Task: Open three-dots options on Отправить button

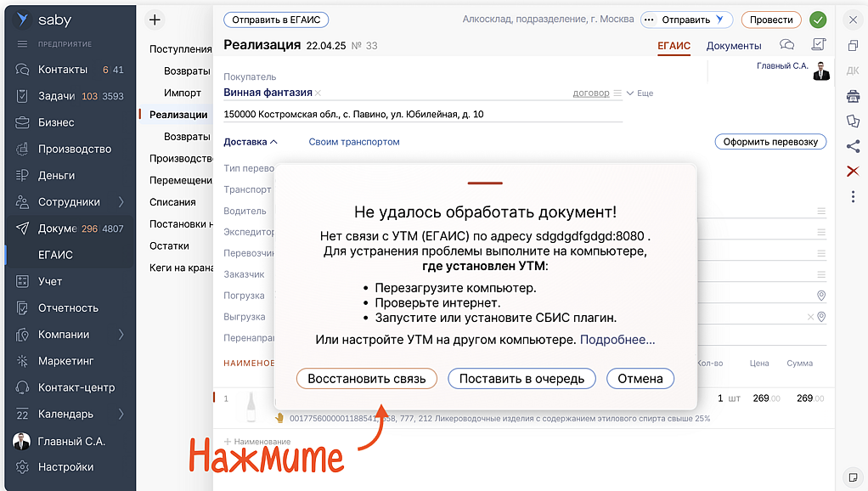Action: (651, 20)
